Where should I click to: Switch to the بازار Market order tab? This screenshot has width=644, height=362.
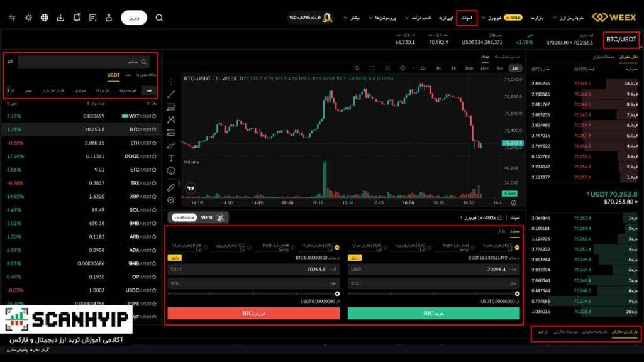(x=501, y=231)
